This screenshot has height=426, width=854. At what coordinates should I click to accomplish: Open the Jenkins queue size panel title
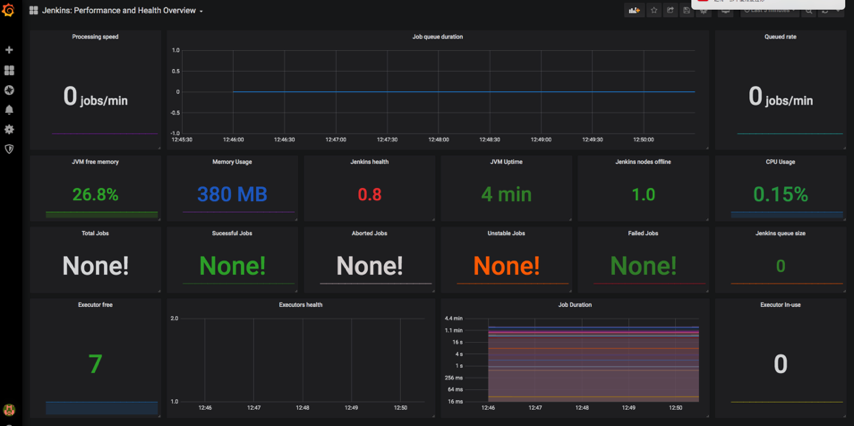point(780,233)
